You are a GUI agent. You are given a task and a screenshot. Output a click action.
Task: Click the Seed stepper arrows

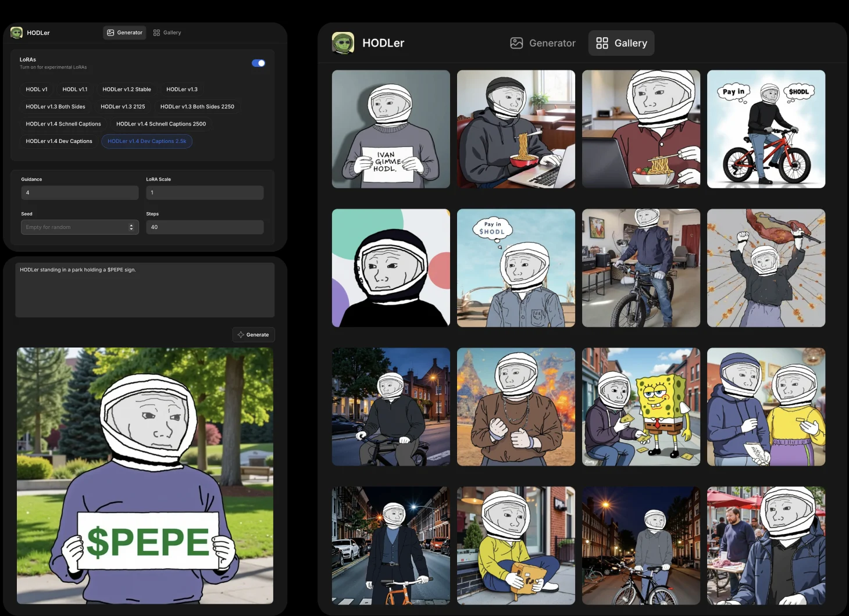pyautogui.click(x=131, y=227)
